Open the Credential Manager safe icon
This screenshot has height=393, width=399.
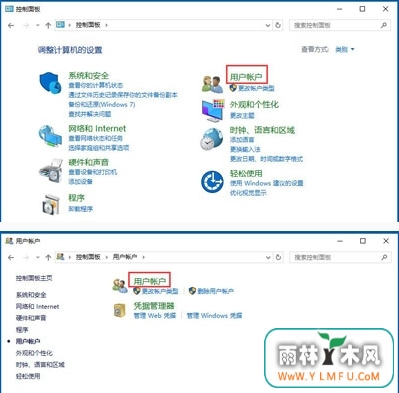coord(120,310)
